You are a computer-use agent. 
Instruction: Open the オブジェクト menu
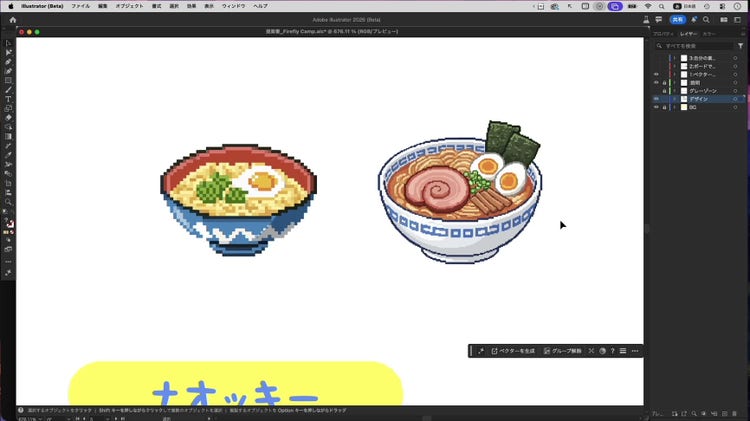(129, 6)
